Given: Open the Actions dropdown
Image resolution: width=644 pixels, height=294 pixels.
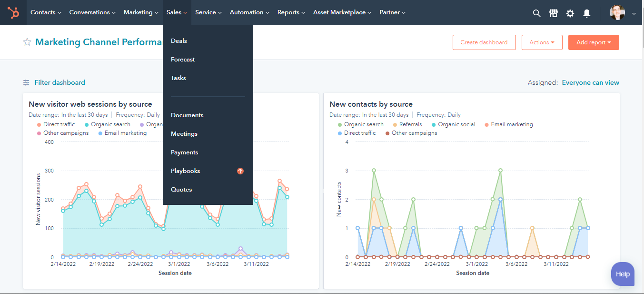Looking at the screenshot, I should coord(542,42).
